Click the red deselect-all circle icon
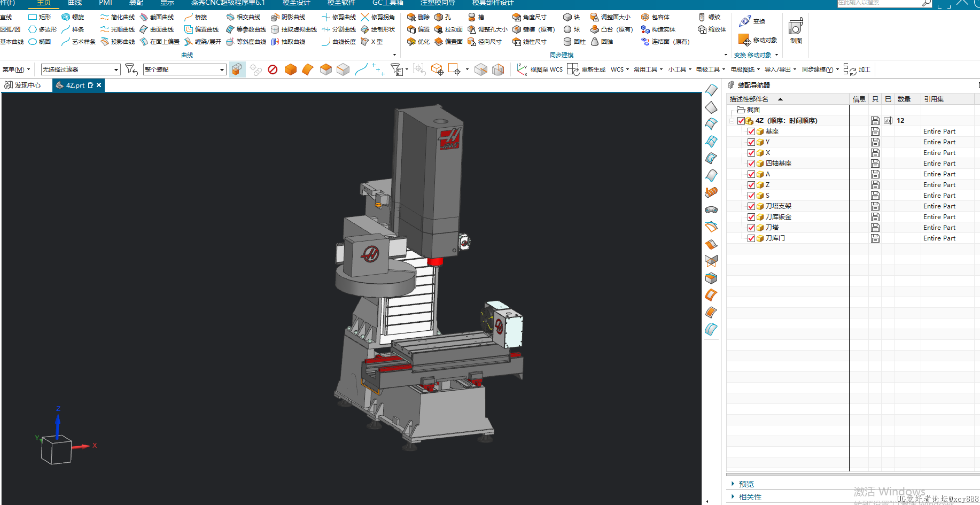The width and height of the screenshot is (980, 505). tap(273, 69)
